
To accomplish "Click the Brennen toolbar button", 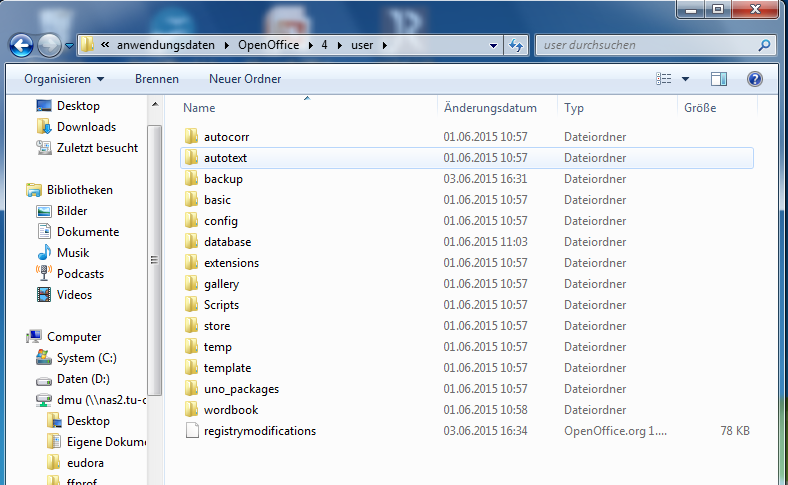I will click(157, 79).
